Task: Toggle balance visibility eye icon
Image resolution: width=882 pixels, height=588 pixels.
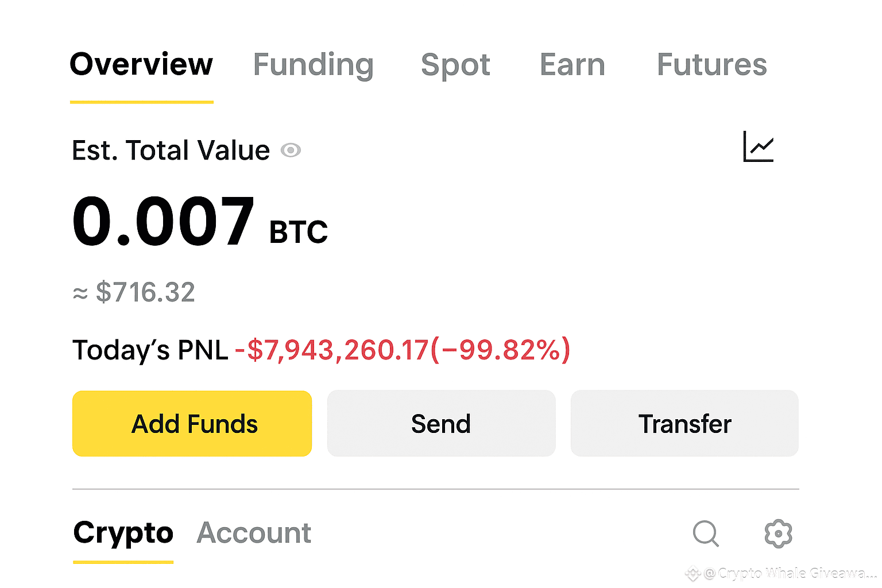Action: [291, 150]
